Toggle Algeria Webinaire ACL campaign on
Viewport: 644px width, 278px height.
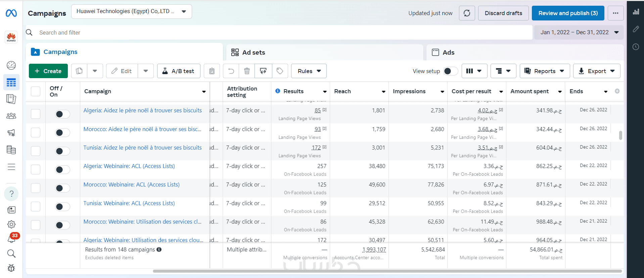point(62,170)
